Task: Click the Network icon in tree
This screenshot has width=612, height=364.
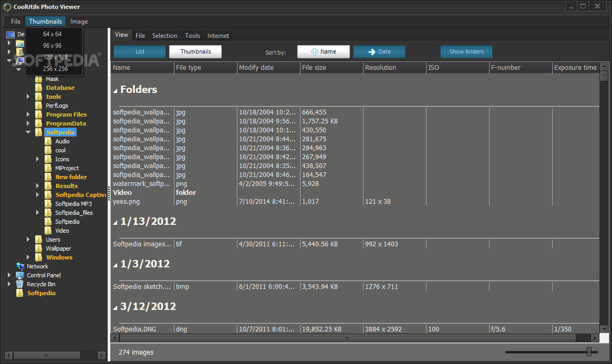Action: point(20,266)
